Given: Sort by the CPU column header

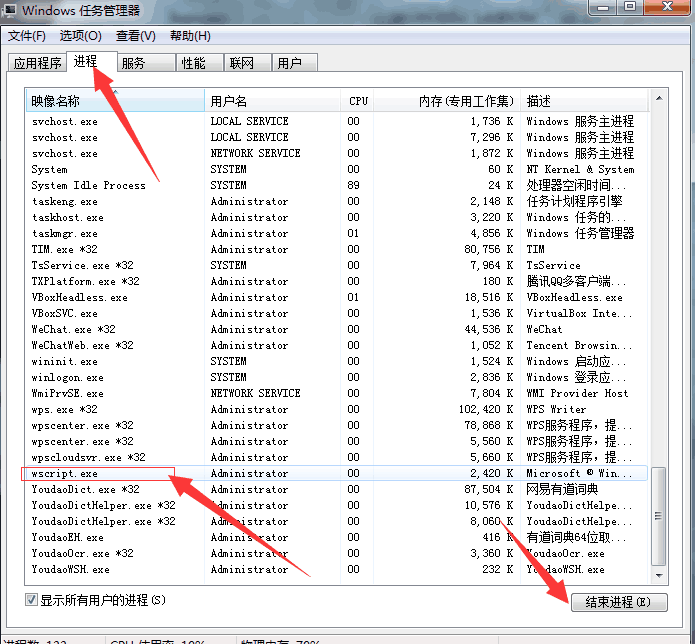Looking at the screenshot, I should 358,101.
